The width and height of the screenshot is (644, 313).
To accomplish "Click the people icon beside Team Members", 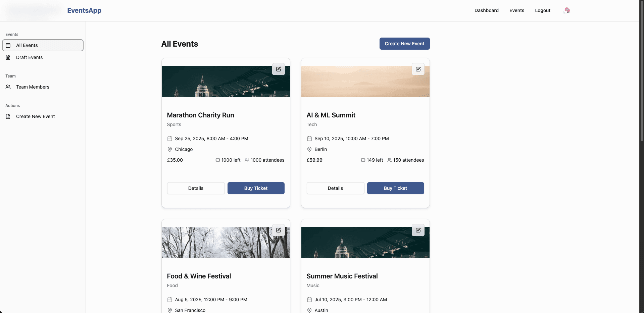I will 8,87.
